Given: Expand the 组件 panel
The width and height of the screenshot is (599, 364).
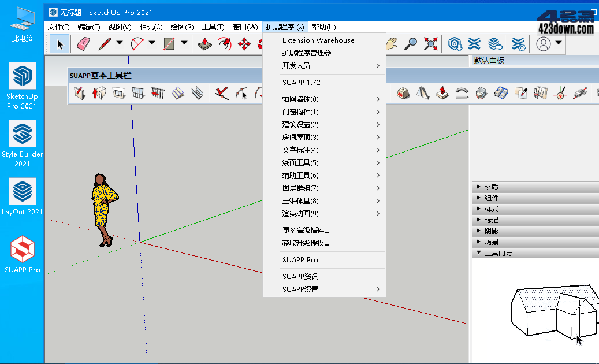Looking at the screenshot, I should (x=535, y=198).
